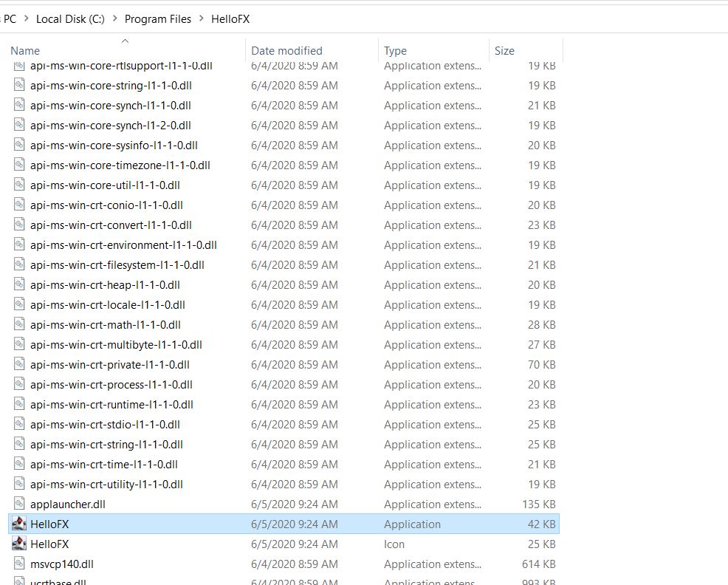Expand chevron after Program Files breadcrumb
This screenshot has width=728, height=585.
(201, 19)
